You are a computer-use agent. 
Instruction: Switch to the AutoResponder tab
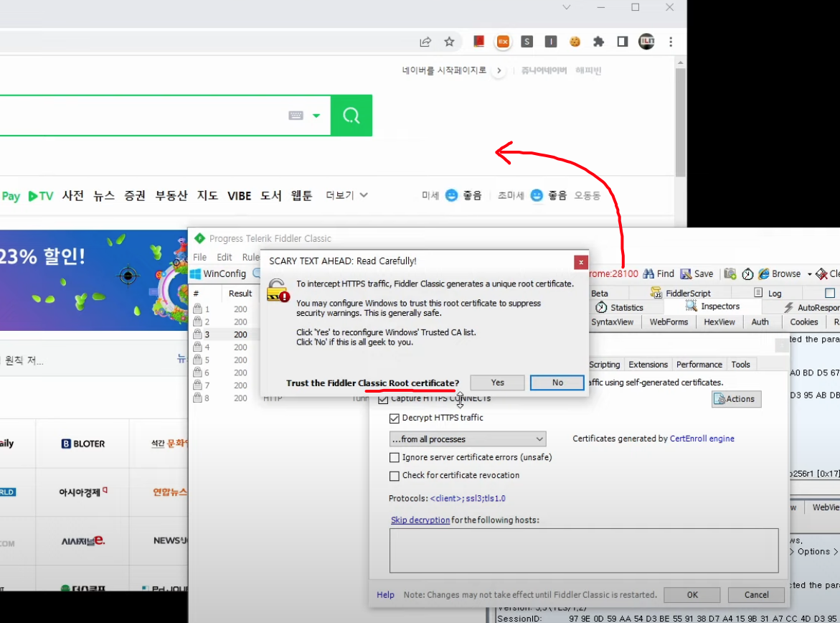(811, 307)
